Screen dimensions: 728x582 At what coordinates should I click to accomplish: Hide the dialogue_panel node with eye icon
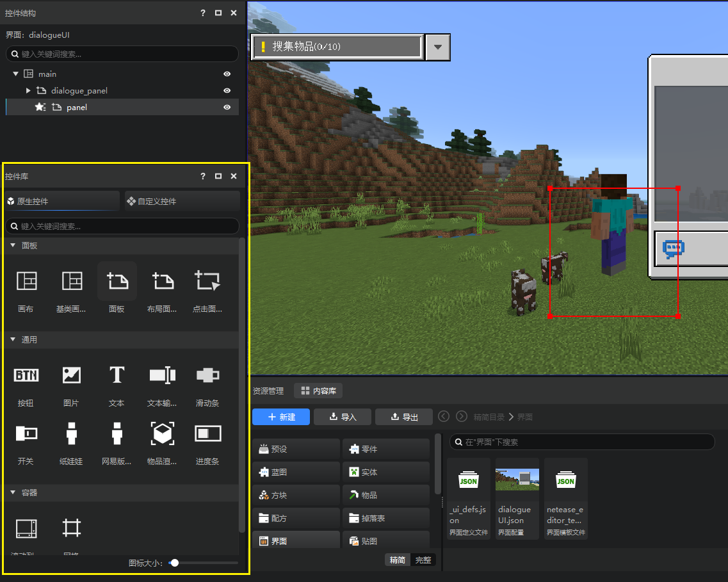[227, 91]
